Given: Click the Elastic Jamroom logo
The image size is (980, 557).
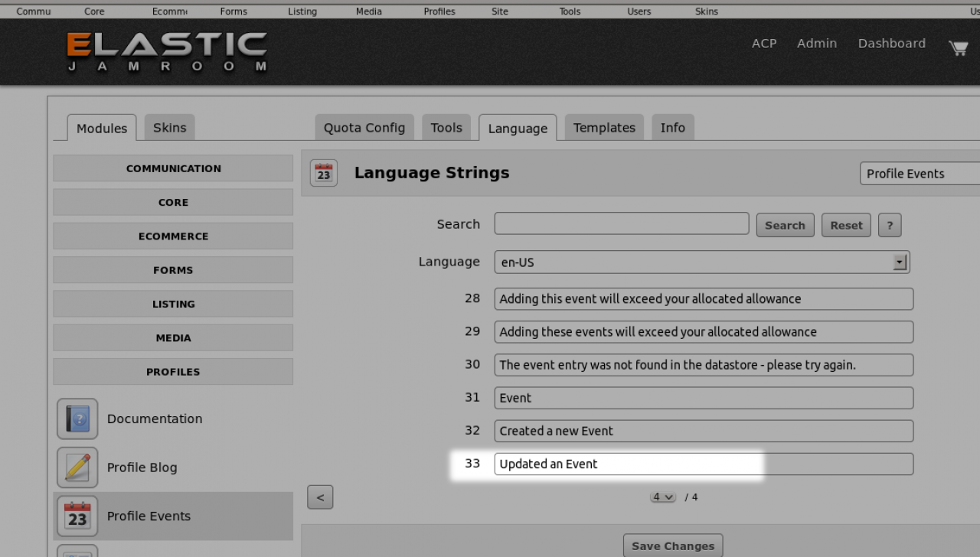Looking at the screenshot, I should pos(167,51).
